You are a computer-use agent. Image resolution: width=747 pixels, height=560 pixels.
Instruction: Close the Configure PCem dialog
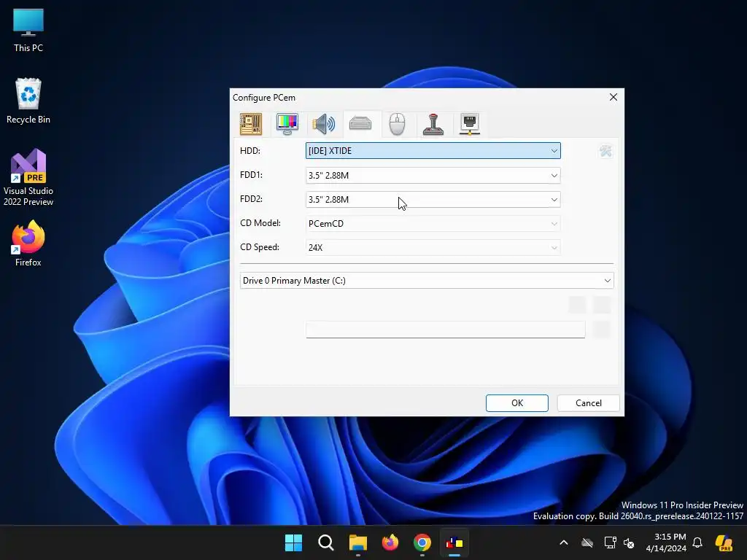pos(613,97)
